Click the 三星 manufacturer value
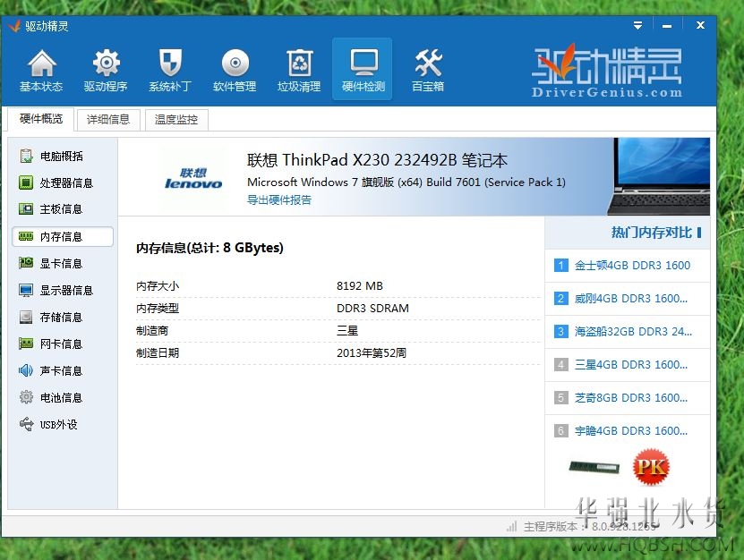This screenshot has width=744, height=560. pos(347,330)
